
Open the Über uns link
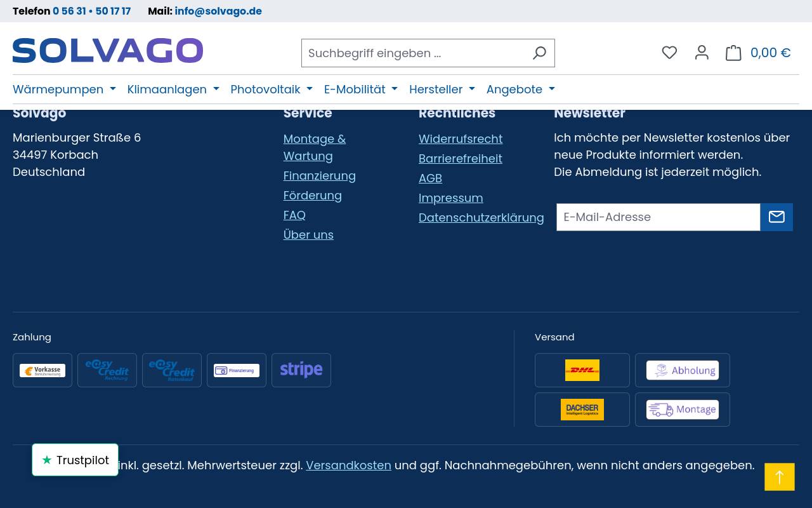coord(308,234)
